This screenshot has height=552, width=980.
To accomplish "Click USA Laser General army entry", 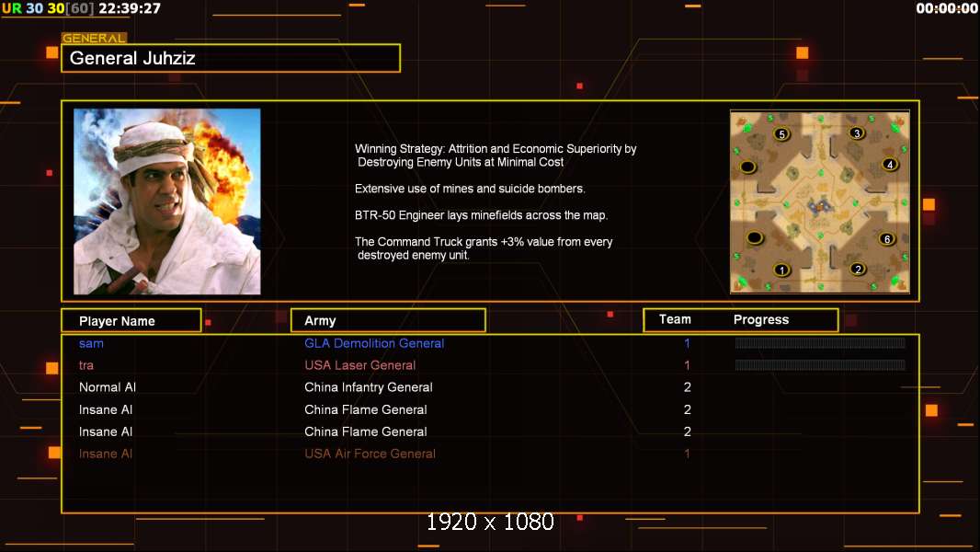I will [x=360, y=365].
